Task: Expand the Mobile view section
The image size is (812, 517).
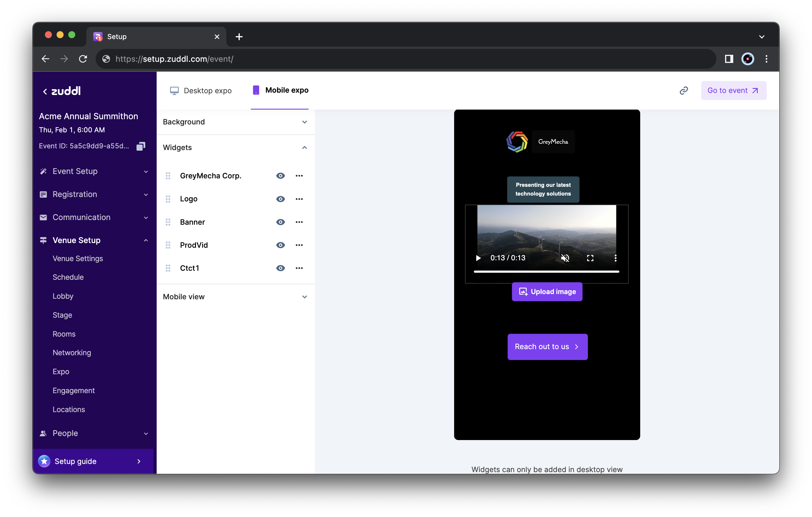Action: [304, 297]
